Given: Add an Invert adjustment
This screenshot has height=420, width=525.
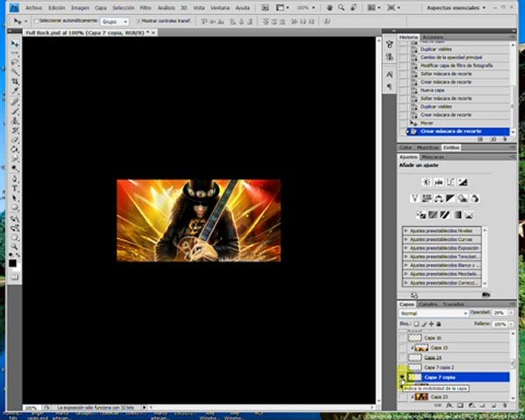Looking at the screenshot, I should (421, 215).
